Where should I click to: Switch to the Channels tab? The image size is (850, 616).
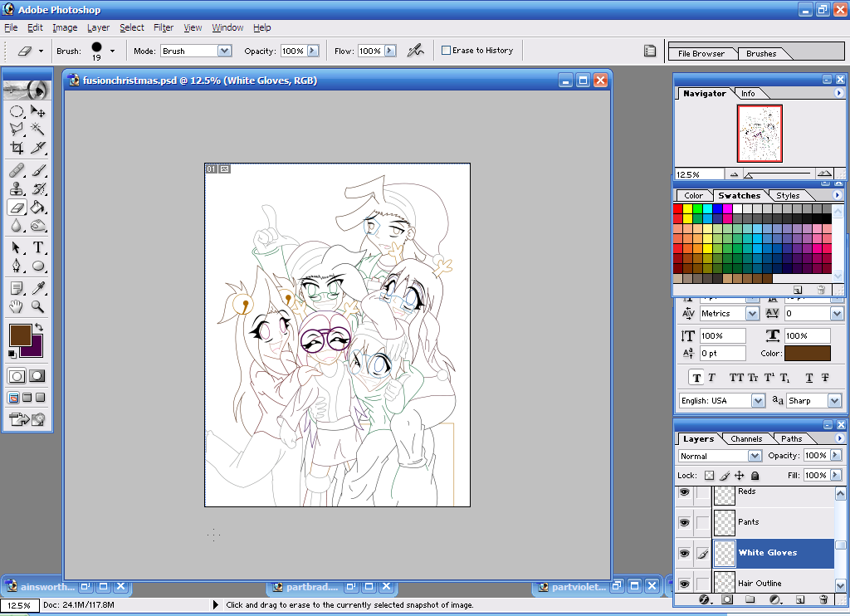pyautogui.click(x=746, y=438)
